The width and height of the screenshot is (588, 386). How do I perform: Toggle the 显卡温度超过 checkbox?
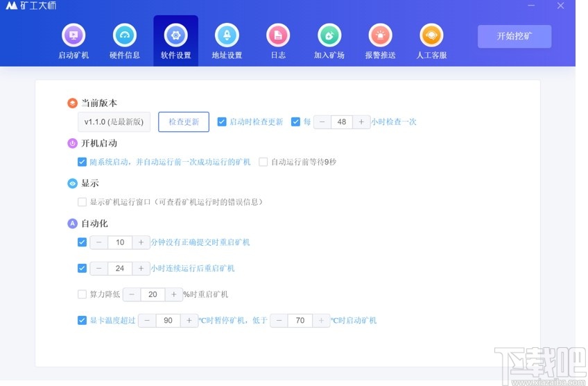coord(82,320)
